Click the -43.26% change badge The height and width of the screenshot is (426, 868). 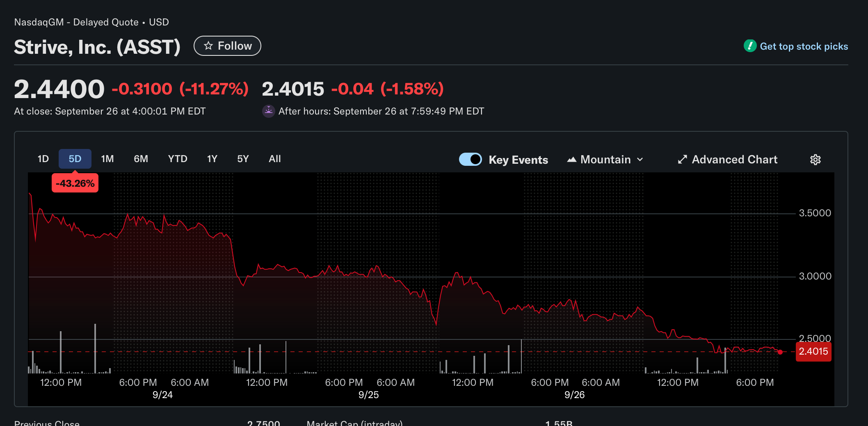(x=75, y=183)
